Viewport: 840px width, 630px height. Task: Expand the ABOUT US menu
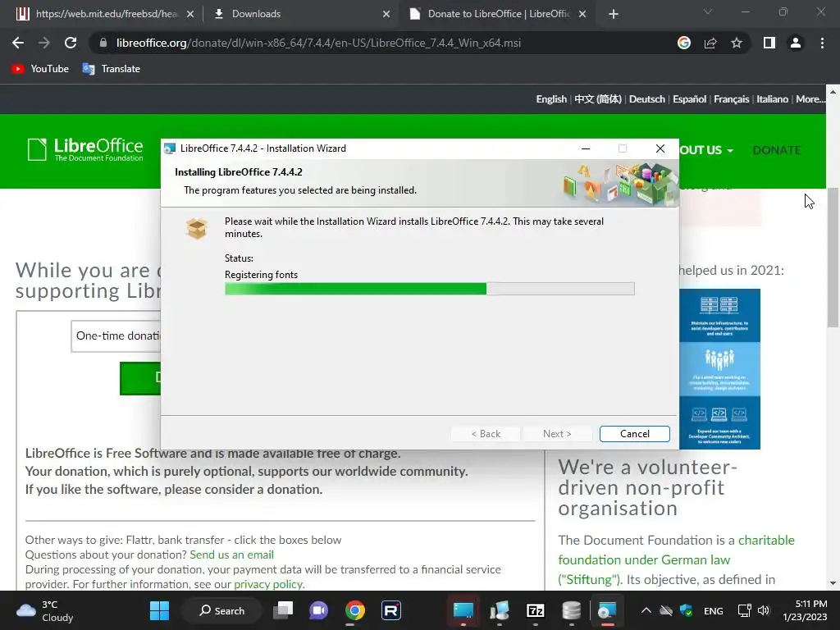click(x=706, y=150)
